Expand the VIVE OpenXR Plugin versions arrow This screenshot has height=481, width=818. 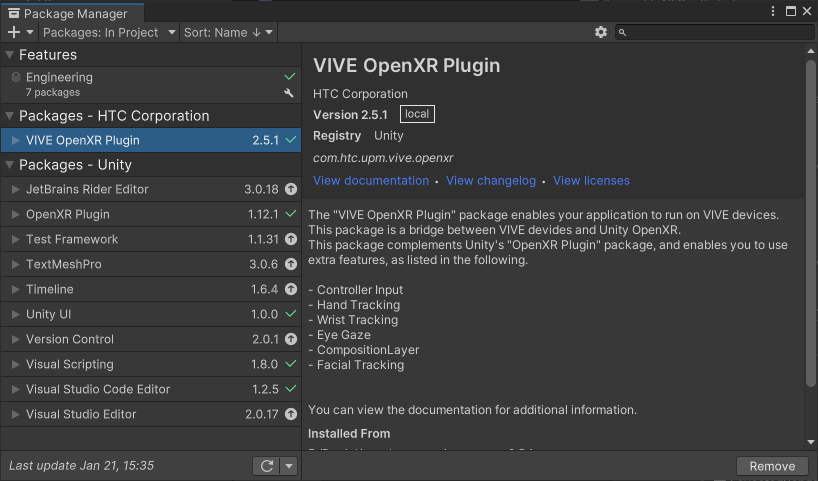(x=15, y=140)
